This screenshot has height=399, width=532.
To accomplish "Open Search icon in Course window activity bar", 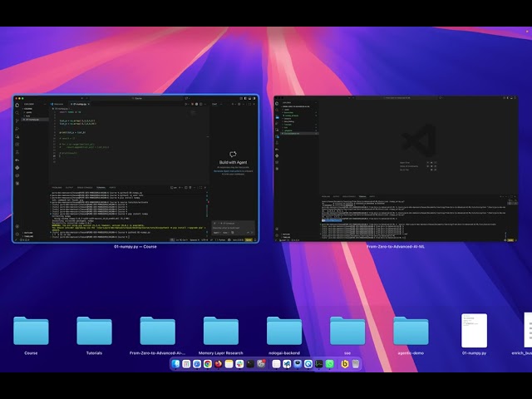I will (17, 113).
